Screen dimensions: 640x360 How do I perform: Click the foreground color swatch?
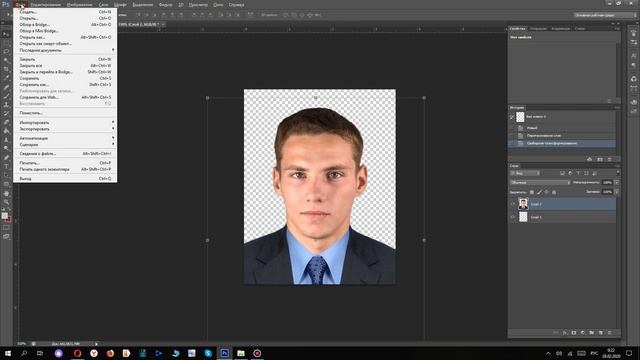(4, 216)
